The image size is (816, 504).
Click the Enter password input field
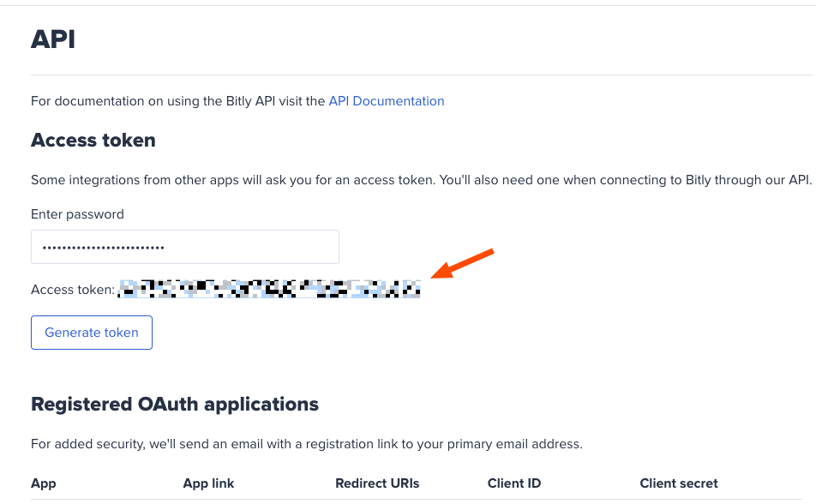[185, 247]
